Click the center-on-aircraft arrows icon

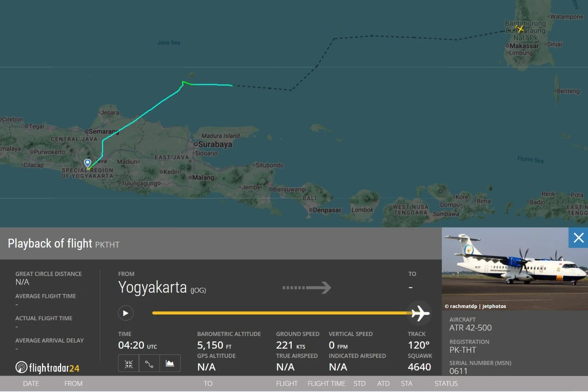(x=129, y=364)
